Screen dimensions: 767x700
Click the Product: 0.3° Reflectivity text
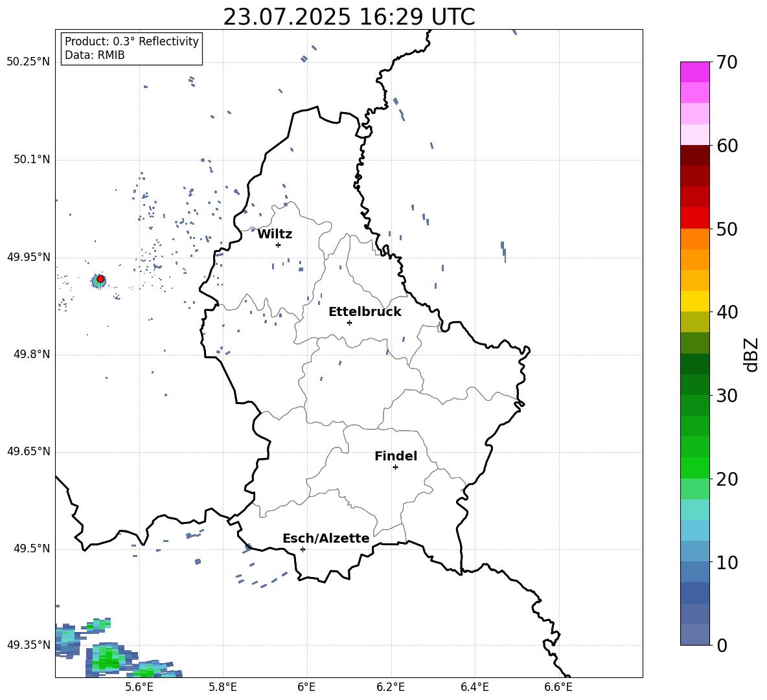pos(132,41)
